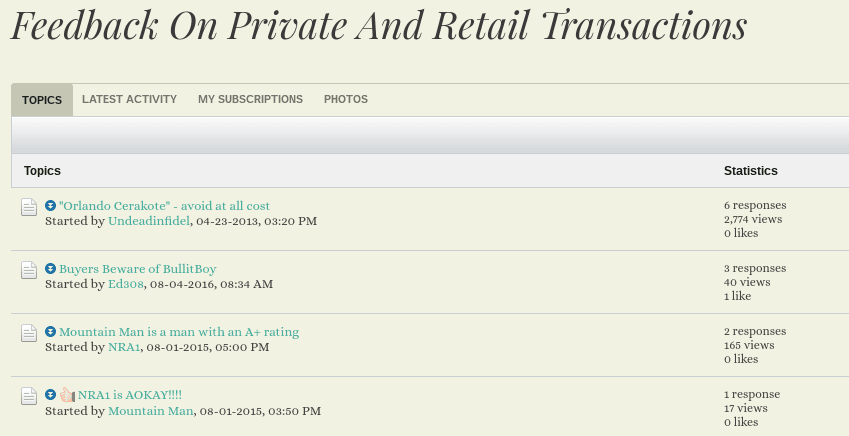Open the NRA1 is AOKAY!!!! thread

point(130,395)
